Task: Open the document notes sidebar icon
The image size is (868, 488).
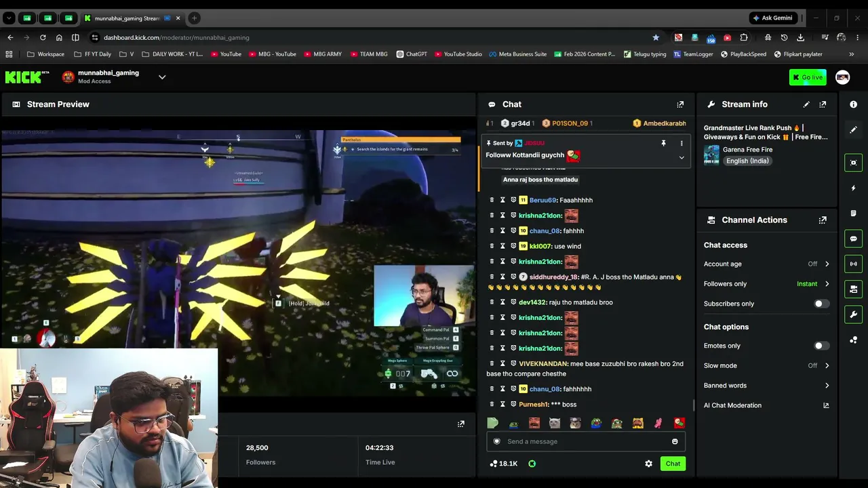Action: pos(854,213)
